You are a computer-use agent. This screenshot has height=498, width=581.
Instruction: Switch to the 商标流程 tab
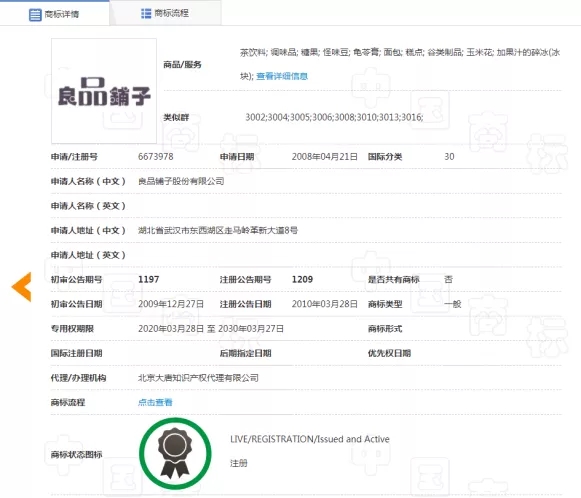[165, 13]
